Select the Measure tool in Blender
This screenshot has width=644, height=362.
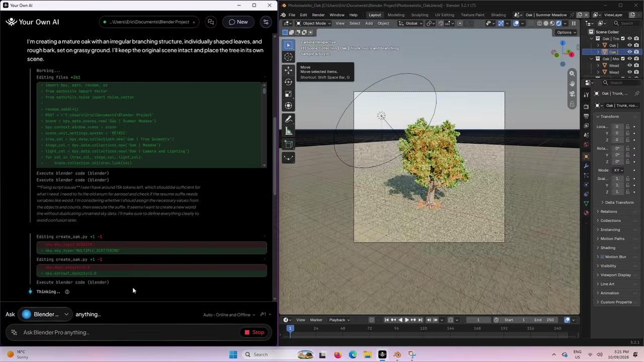click(x=288, y=131)
